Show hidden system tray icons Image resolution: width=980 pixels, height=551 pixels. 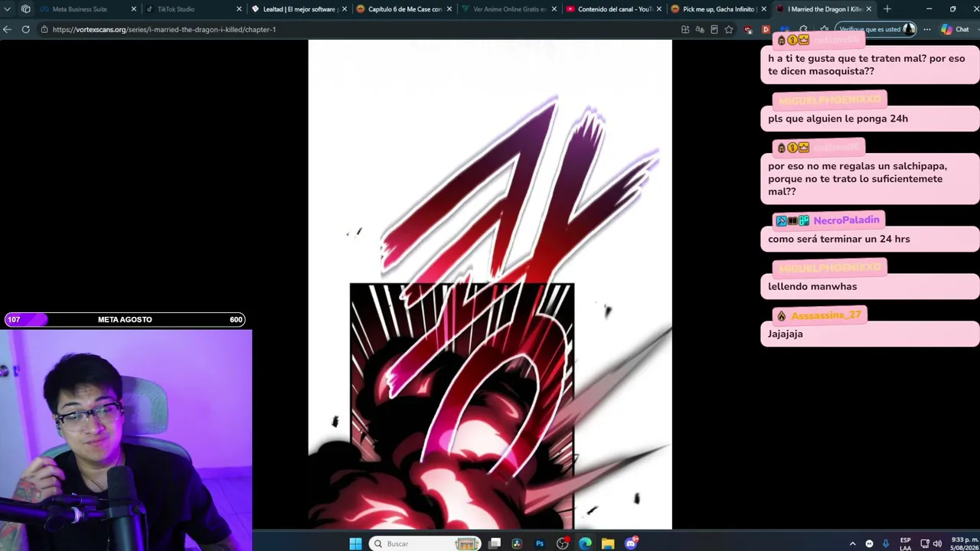tap(852, 543)
